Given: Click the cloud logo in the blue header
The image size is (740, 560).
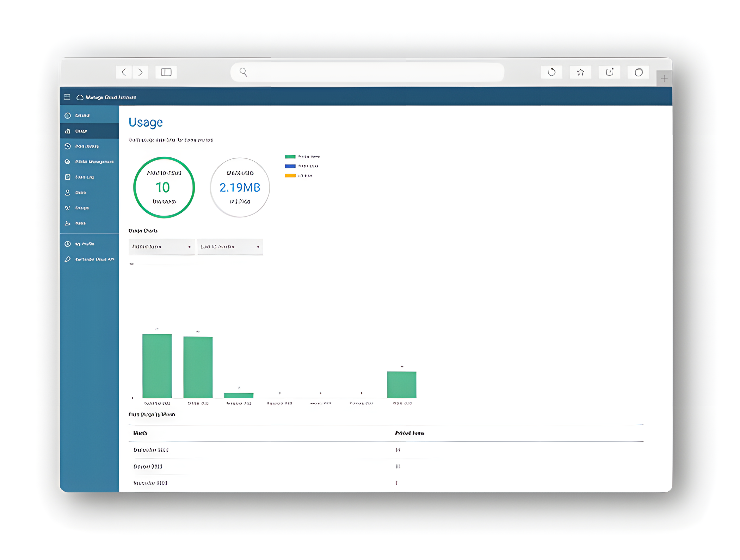Looking at the screenshot, I should (x=80, y=97).
